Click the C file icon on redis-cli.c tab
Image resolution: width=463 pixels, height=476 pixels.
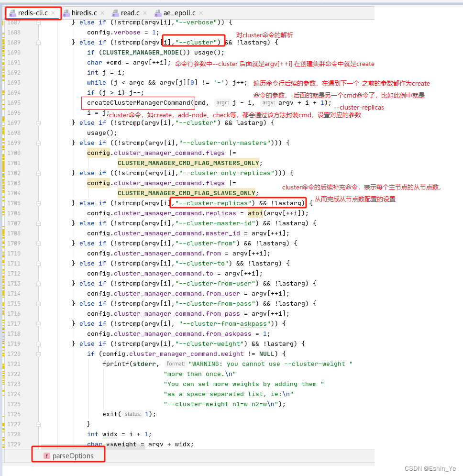[x=12, y=13]
